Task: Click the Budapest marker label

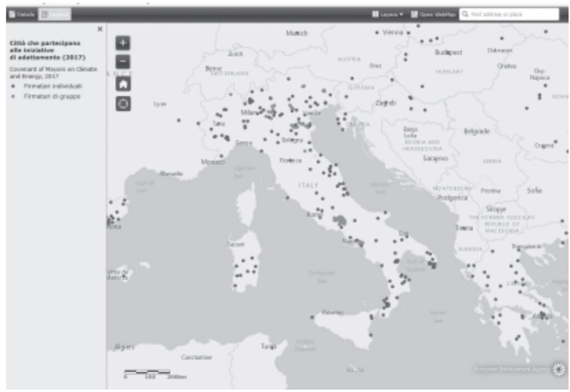Action: [x=449, y=52]
